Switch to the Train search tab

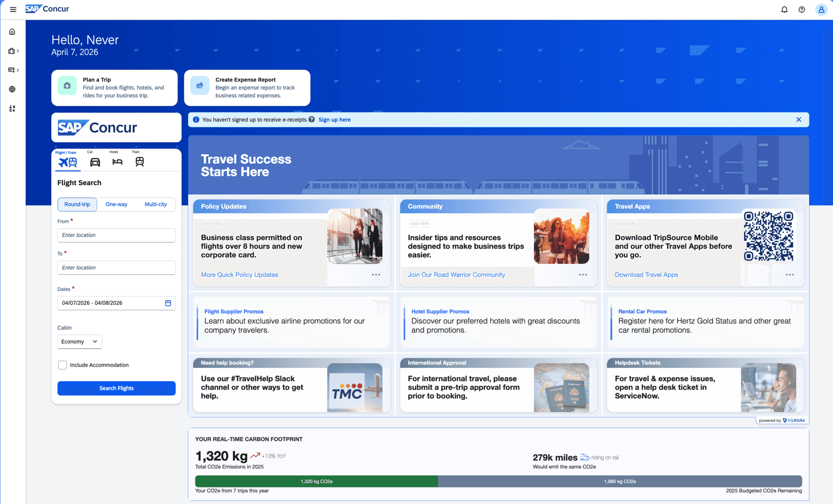click(x=139, y=159)
